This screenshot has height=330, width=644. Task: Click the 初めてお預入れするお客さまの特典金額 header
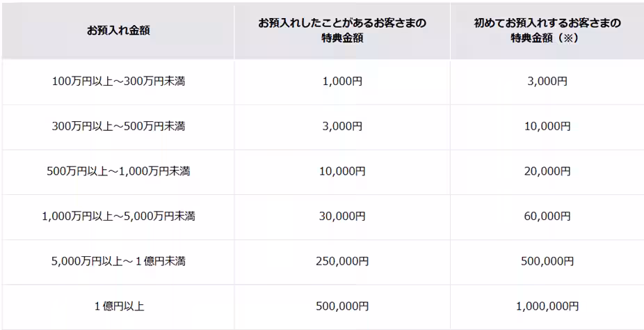coord(547,31)
